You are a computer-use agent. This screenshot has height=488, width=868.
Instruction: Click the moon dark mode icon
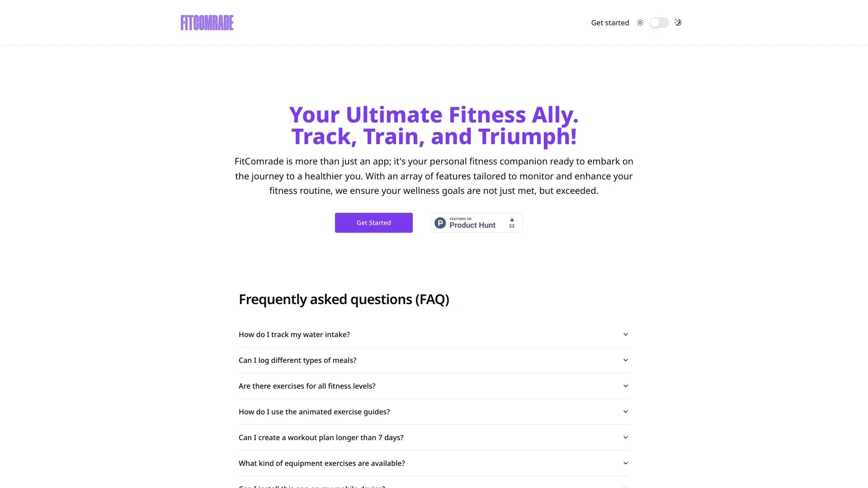(677, 23)
